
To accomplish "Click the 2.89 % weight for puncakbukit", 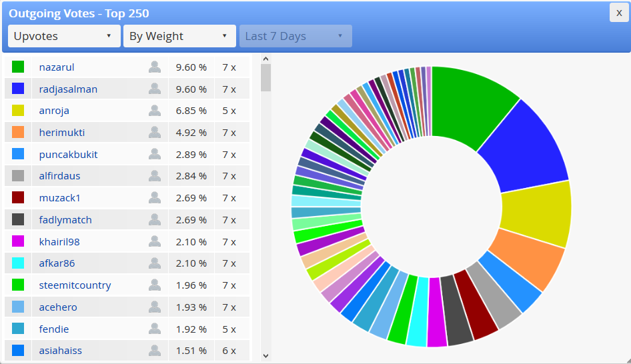I will coord(191,155).
